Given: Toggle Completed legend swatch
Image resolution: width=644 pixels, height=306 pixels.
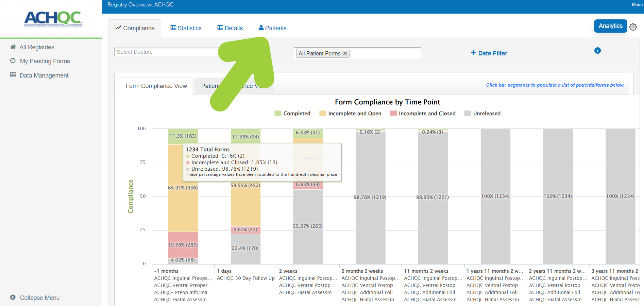Looking at the screenshot, I should [x=278, y=113].
